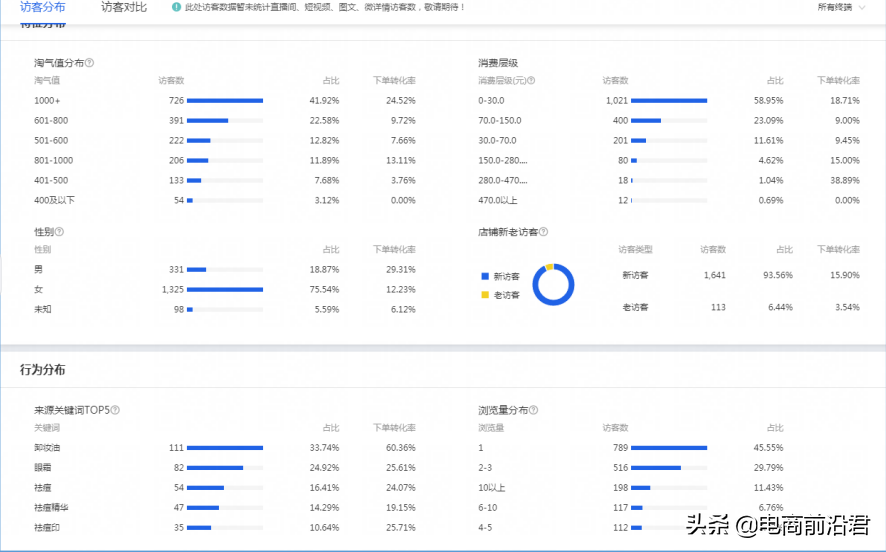Click the info icon beside the visitor data notice
Screen dimensions: 886x552
176,7
